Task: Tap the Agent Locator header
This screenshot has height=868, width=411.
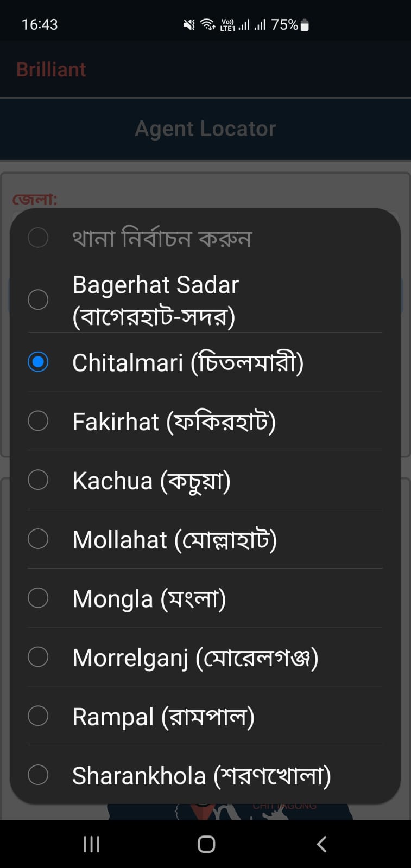Action: 205,129
